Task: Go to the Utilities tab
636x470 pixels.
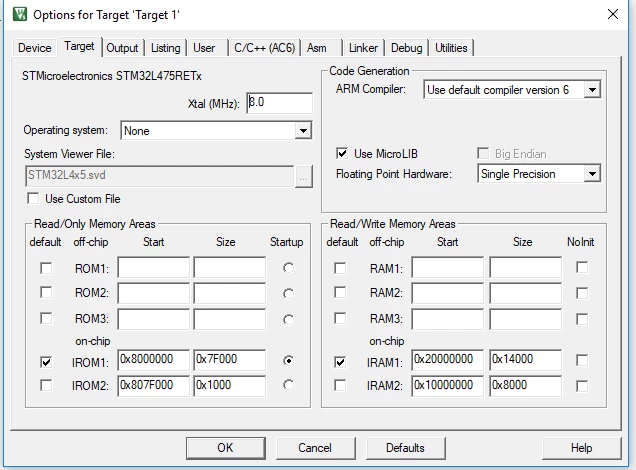Action: click(x=451, y=48)
